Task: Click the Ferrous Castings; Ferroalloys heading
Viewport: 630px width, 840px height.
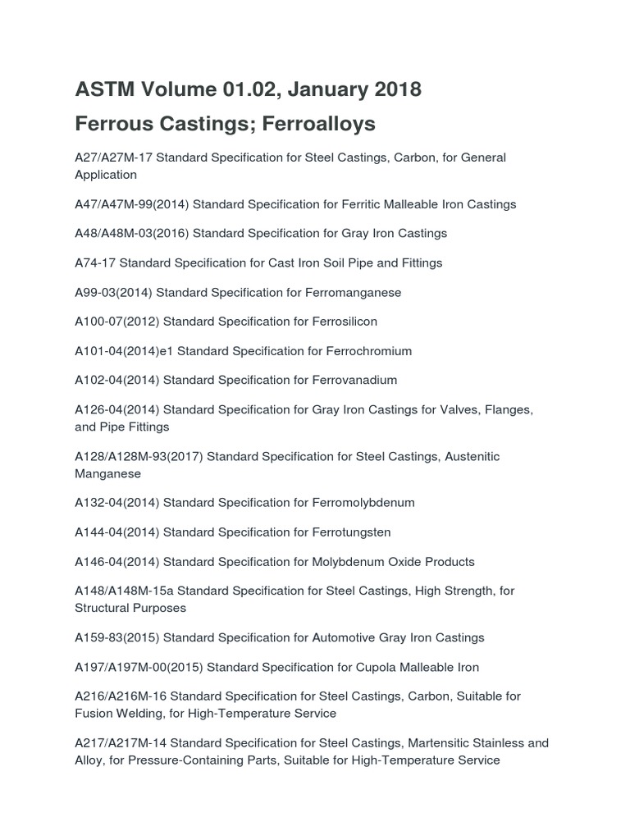Action: [225, 124]
